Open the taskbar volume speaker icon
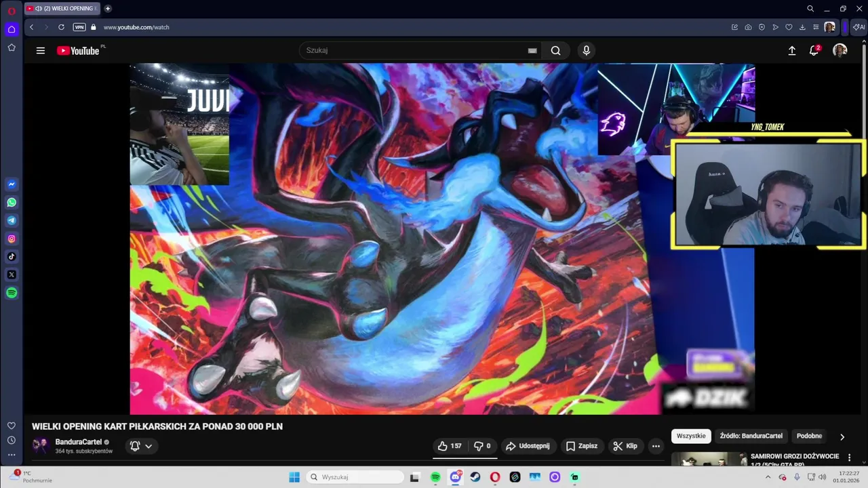Screen dimensions: 868x488 pos(823,477)
